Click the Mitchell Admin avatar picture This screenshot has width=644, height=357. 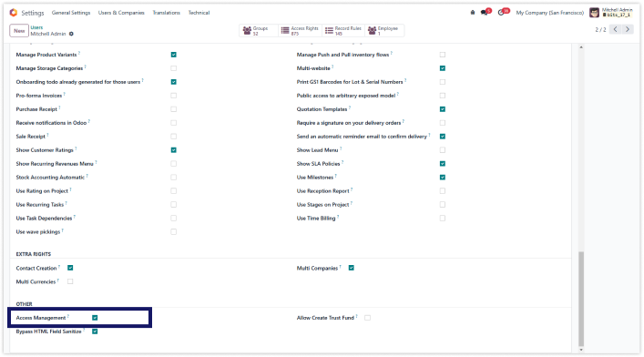coord(594,13)
